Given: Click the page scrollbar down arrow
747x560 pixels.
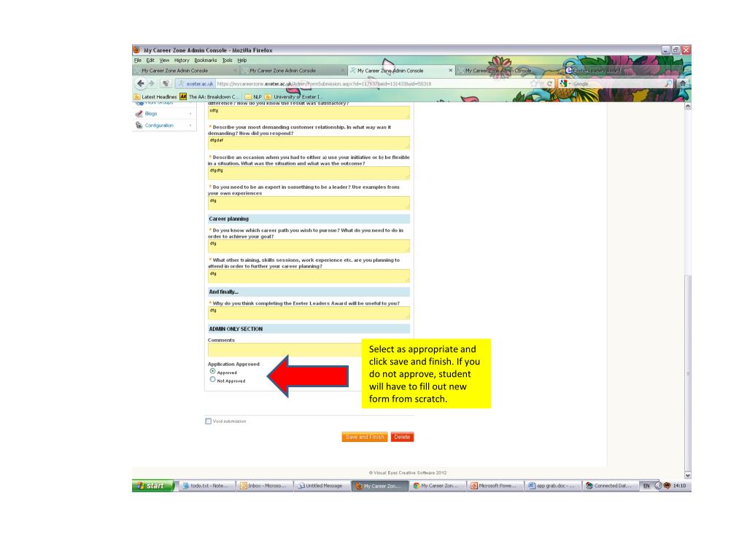Looking at the screenshot, I should (x=687, y=475).
